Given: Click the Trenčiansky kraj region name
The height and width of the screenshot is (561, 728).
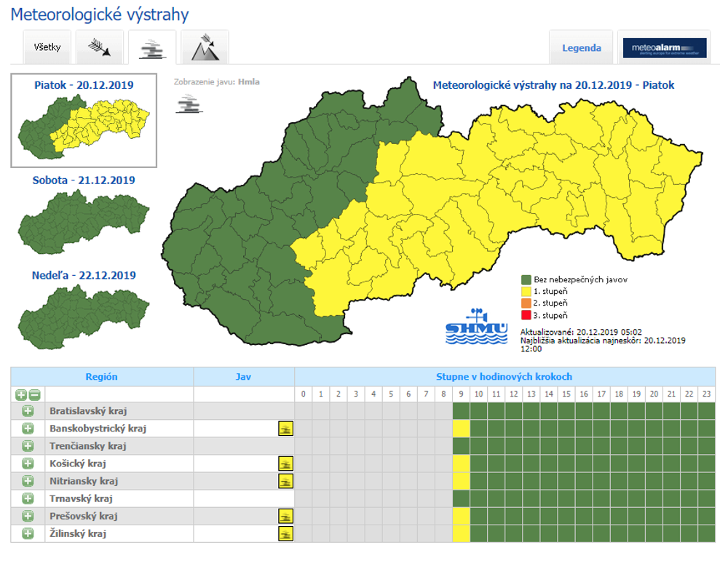Looking at the screenshot, I should (88, 446).
